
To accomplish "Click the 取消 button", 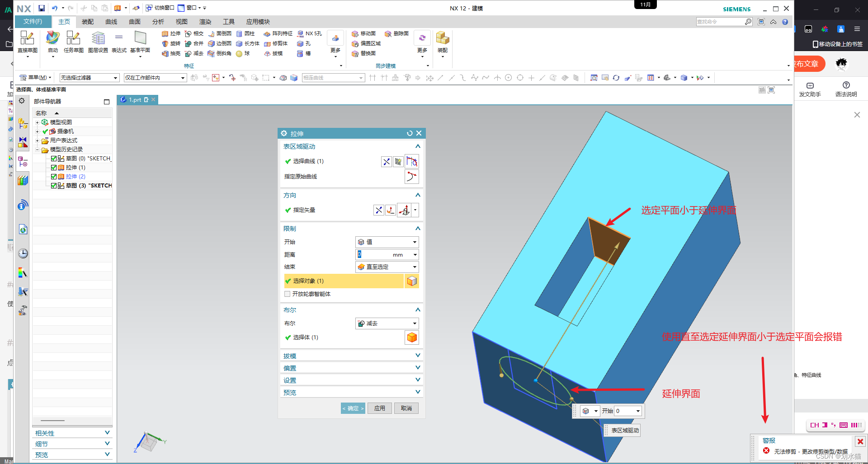I will (406, 408).
